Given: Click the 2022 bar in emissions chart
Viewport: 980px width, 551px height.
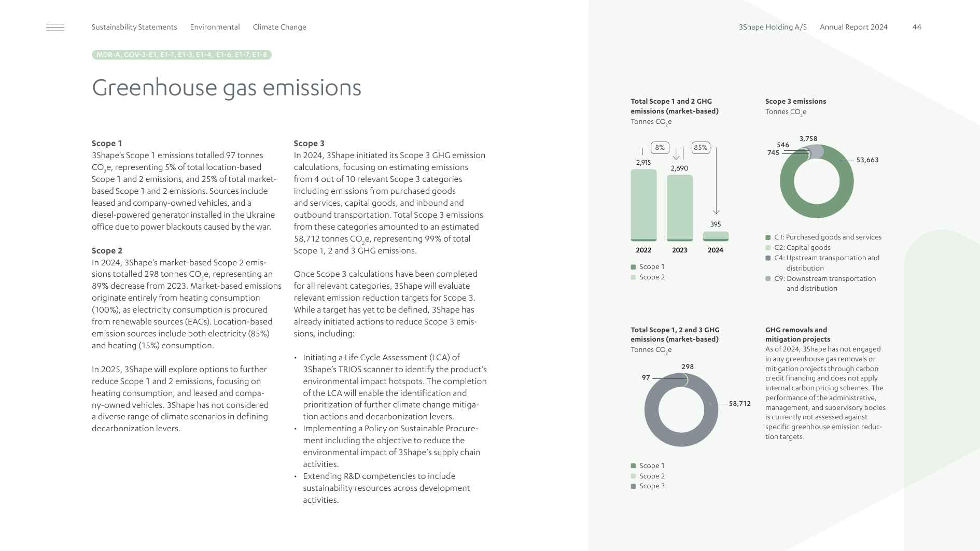Looking at the screenshot, I should (643, 205).
